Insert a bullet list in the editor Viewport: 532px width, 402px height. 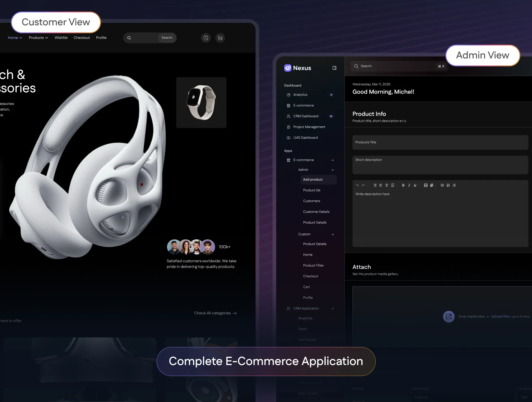pos(454,185)
